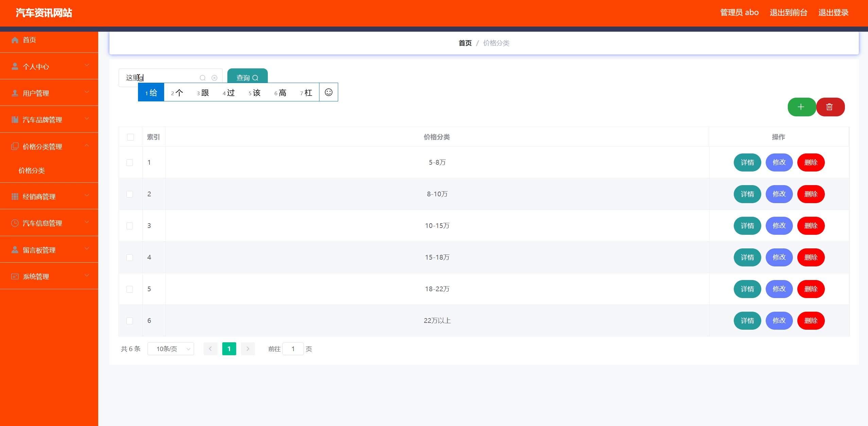868x426 pixels.
Task: Check the row for 10-15万
Action: pyautogui.click(x=130, y=226)
